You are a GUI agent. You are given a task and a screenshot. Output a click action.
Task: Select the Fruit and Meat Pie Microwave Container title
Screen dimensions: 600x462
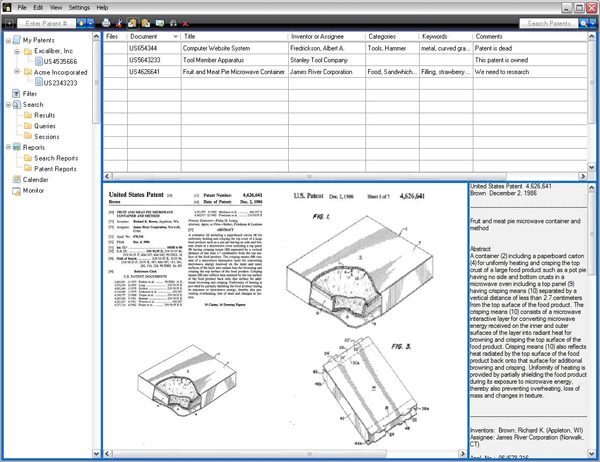pos(233,72)
